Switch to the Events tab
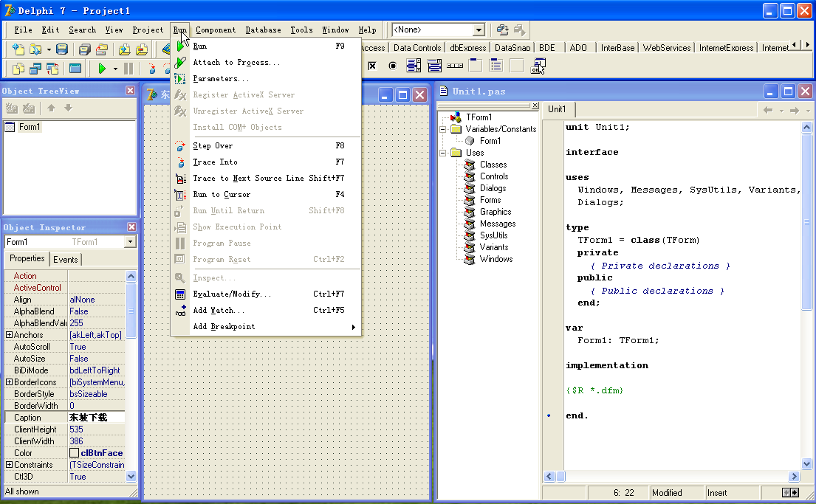Screen dimensions: 816x504 click(x=66, y=260)
